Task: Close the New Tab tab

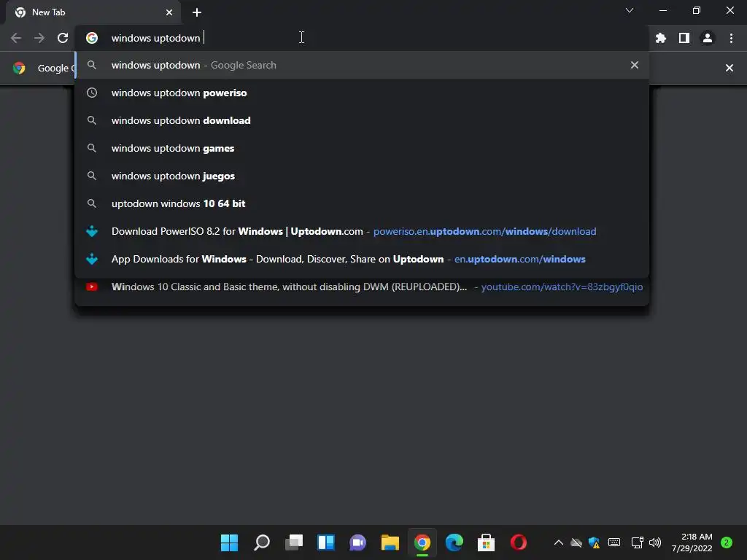Action: (169, 12)
